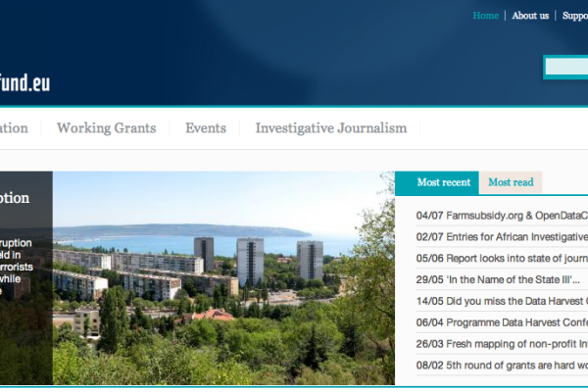Screen dimensions: 588x392
Task: Open 02/07 Entries for African Investigative article
Action: pyautogui.click(x=502, y=237)
